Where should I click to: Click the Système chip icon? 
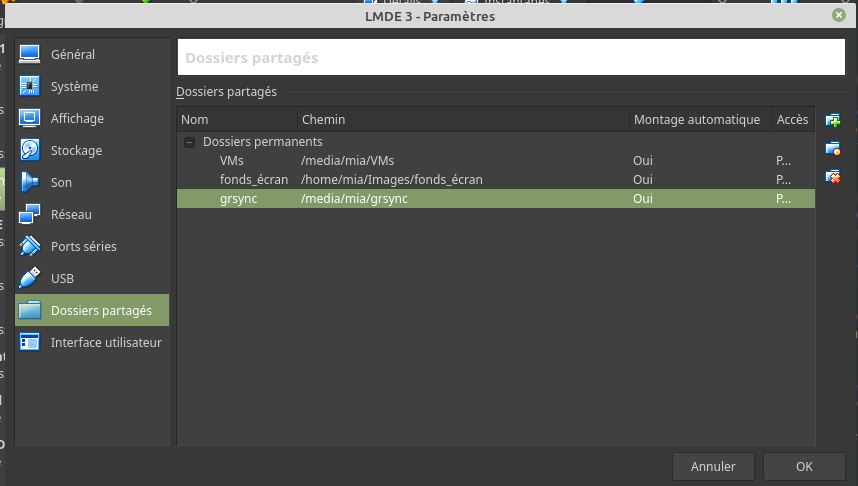pyautogui.click(x=30, y=86)
